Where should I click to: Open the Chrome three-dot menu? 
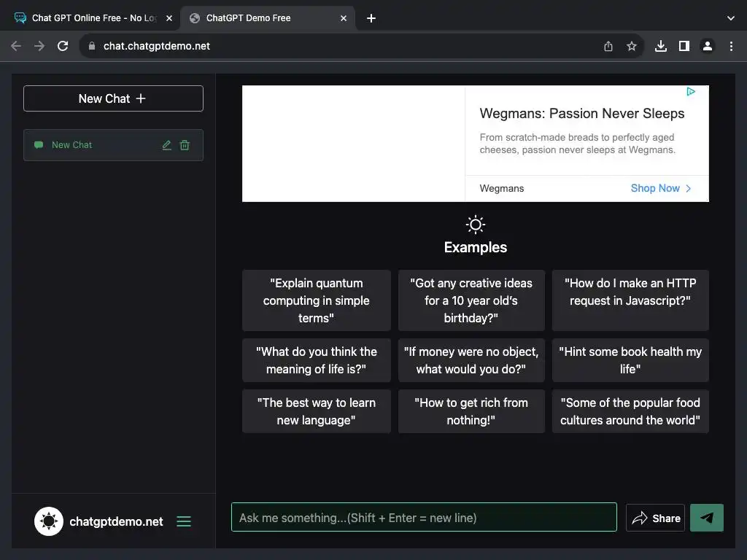click(x=731, y=46)
